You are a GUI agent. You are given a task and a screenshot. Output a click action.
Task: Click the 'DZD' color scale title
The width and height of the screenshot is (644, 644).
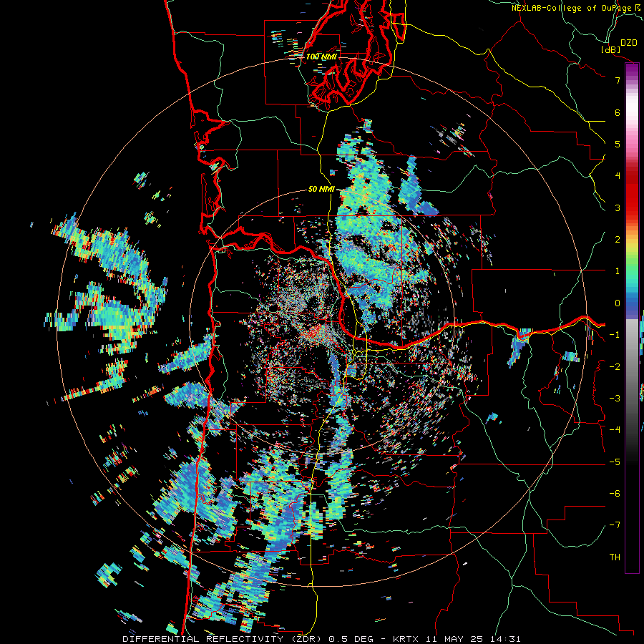629,43
